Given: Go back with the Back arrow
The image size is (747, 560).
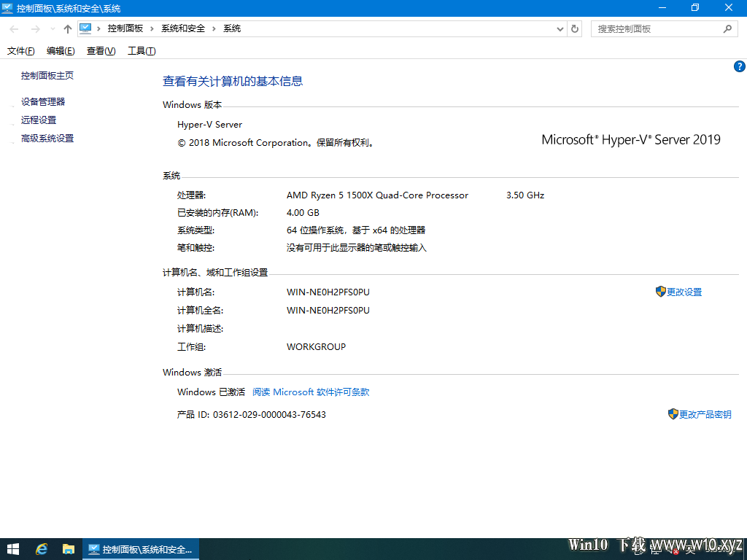Looking at the screenshot, I should [15, 29].
